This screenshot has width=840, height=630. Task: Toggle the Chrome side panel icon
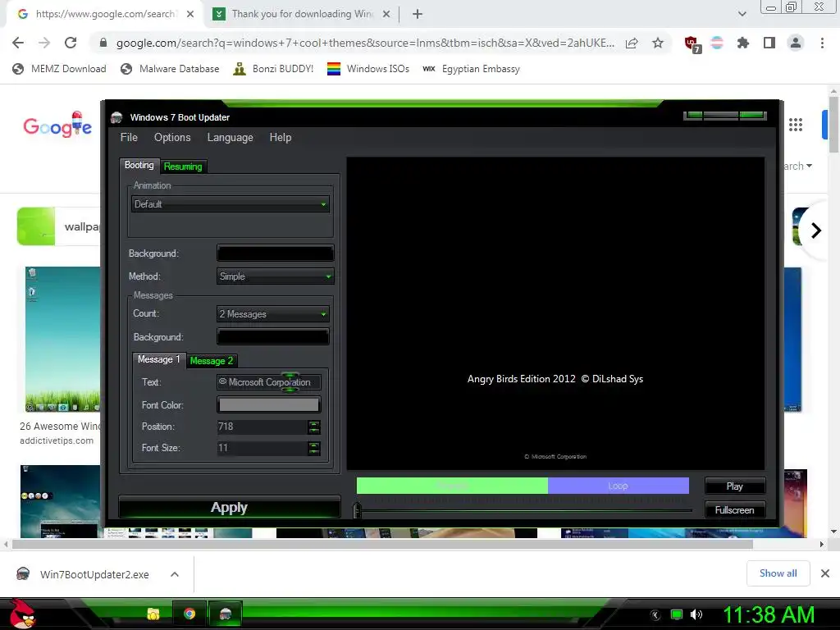[769, 43]
